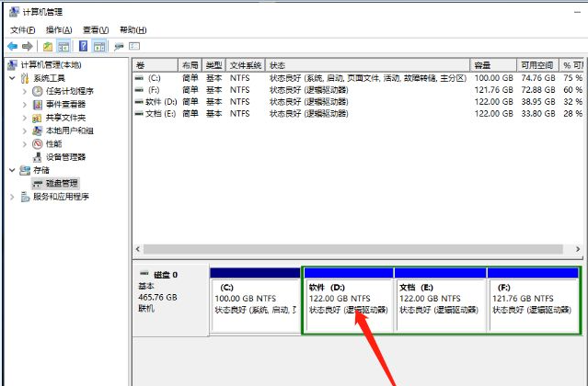Select the (F:) volume row in list
Image resolution: width=588 pixels, height=386 pixels.
359,90
